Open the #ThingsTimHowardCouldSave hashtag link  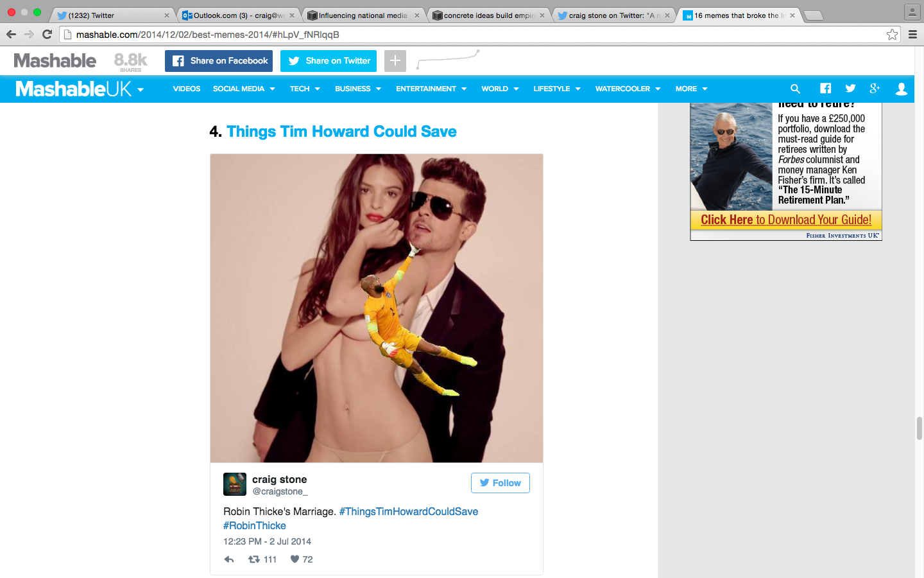(x=409, y=511)
